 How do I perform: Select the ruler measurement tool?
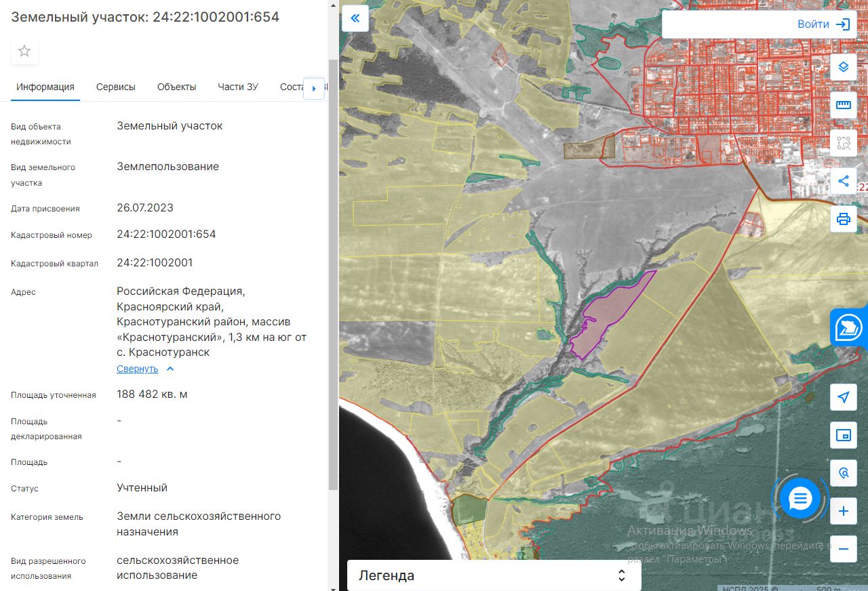point(844,105)
